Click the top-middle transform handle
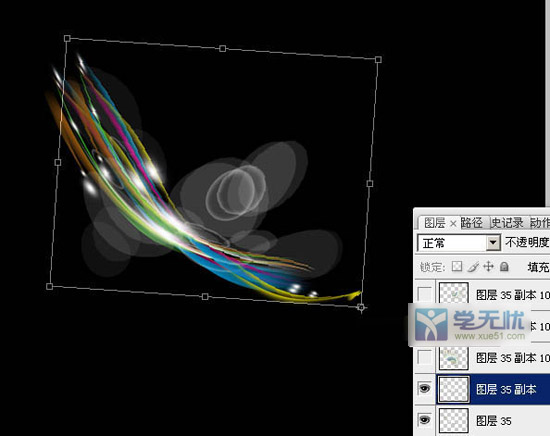This screenshot has height=436, width=550. point(222,48)
